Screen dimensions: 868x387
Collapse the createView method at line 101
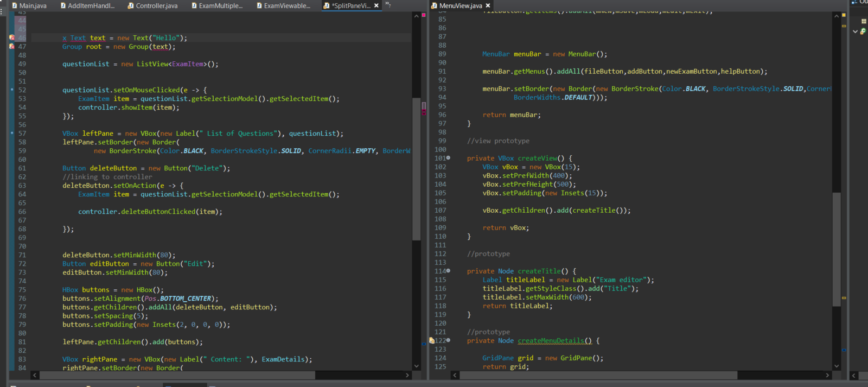[448, 158]
